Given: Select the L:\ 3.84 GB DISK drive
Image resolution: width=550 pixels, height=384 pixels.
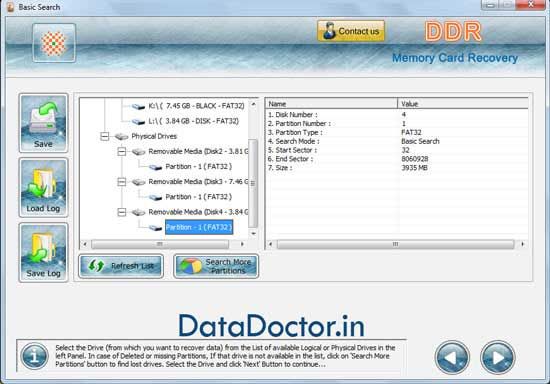Looking at the screenshot, I should (194, 121).
